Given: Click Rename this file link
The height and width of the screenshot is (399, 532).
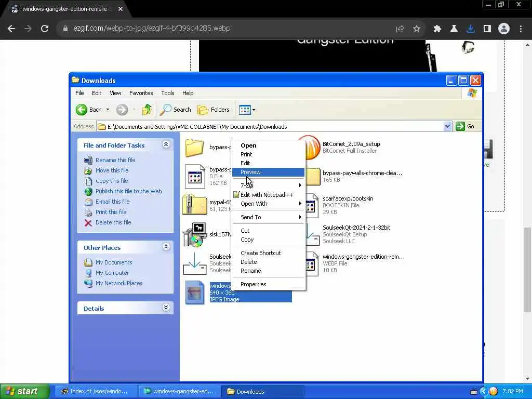Looking at the screenshot, I should 115,160.
